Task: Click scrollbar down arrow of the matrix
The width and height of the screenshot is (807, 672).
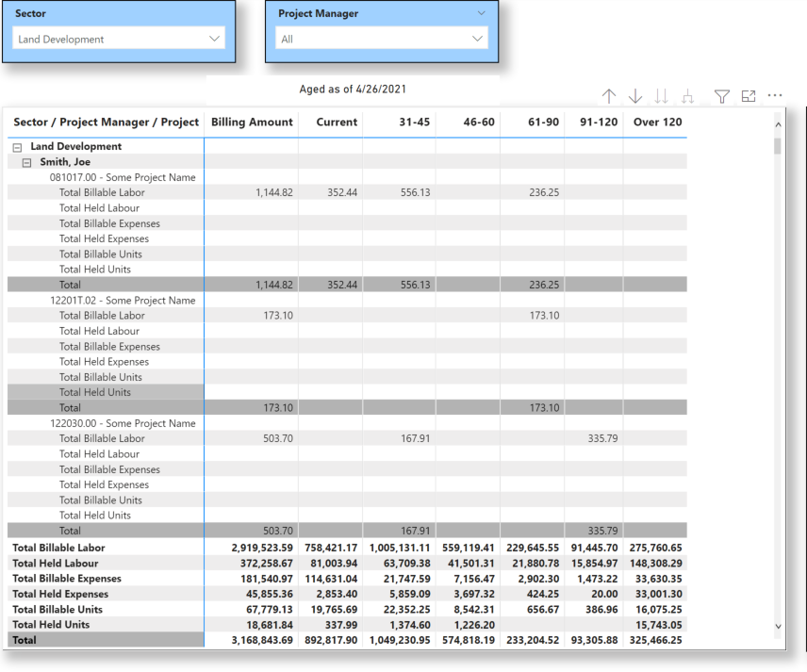Action: 778,626
